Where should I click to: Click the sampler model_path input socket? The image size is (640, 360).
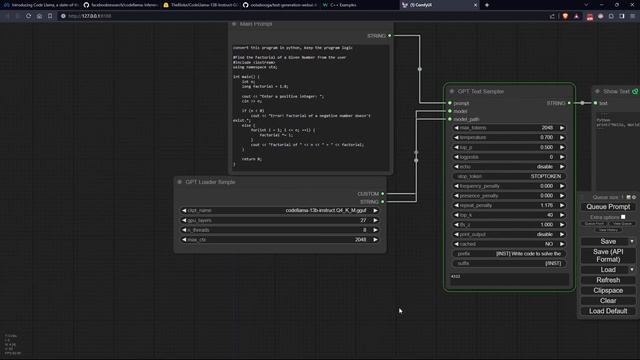coord(450,119)
